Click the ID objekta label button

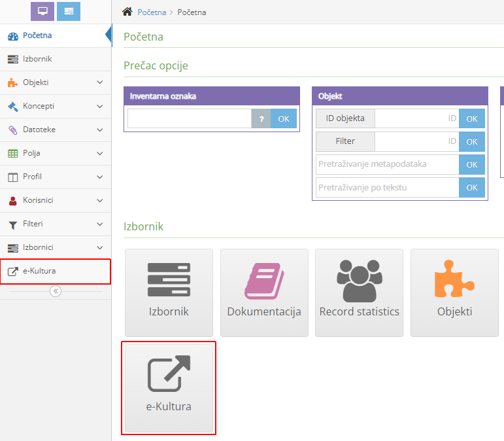point(345,118)
